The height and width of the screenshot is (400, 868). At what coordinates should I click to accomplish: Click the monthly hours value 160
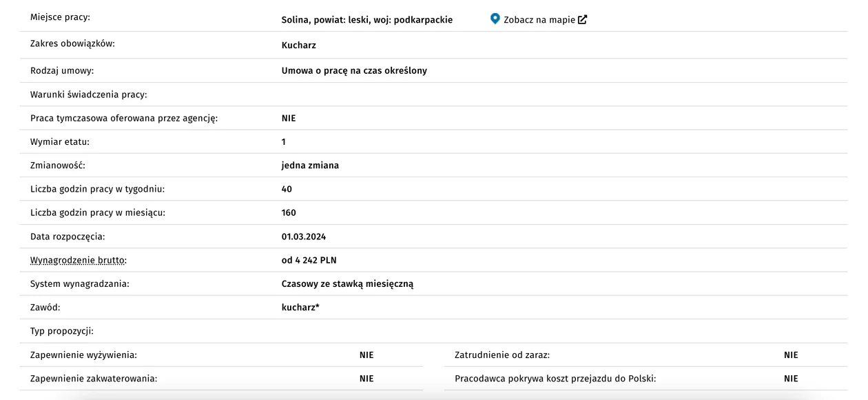point(289,212)
